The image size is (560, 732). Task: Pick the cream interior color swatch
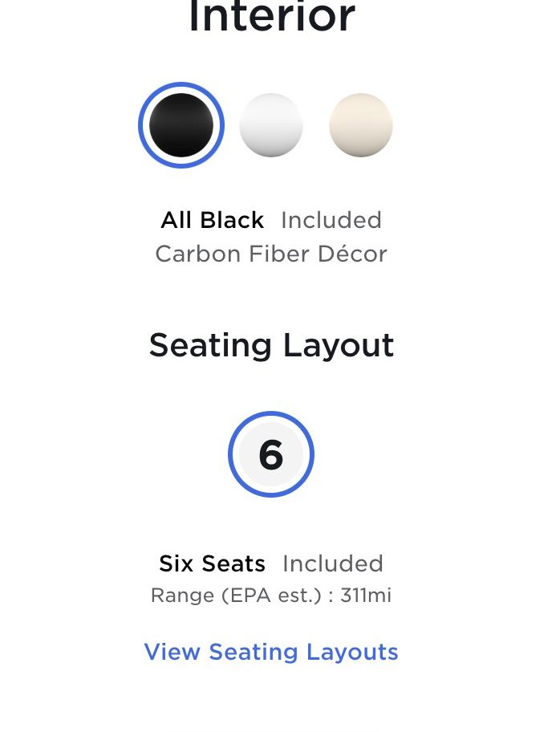(x=361, y=125)
